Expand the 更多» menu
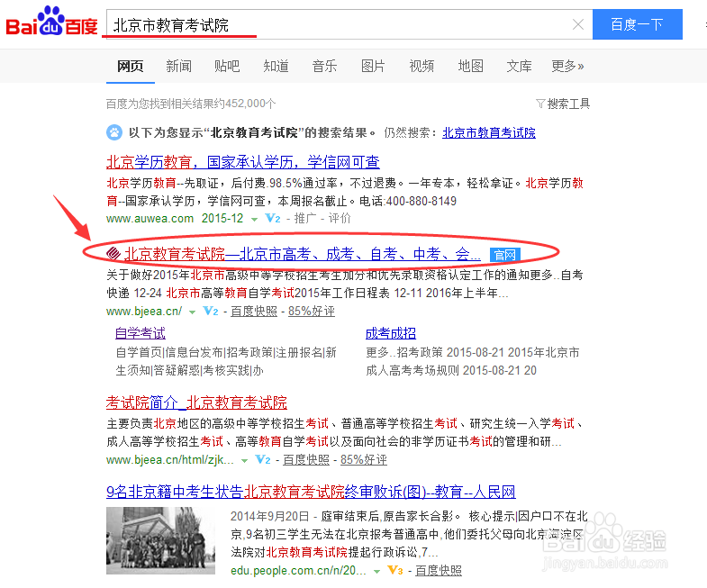 567,67
